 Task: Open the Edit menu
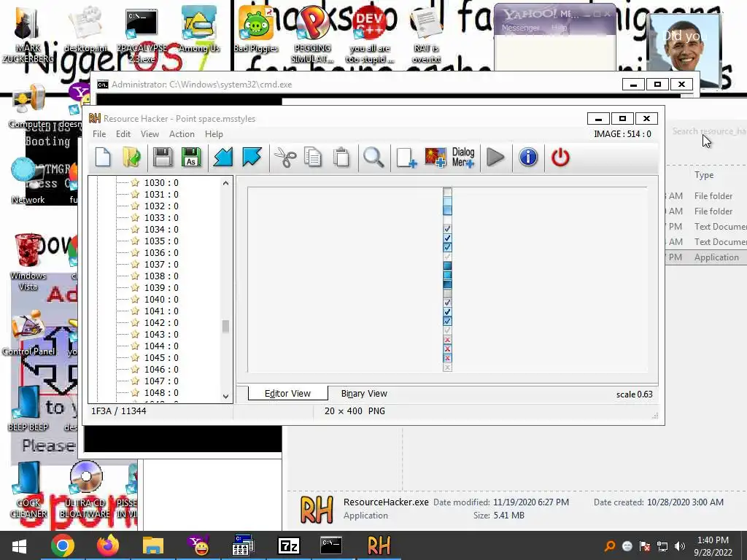pos(123,134)
